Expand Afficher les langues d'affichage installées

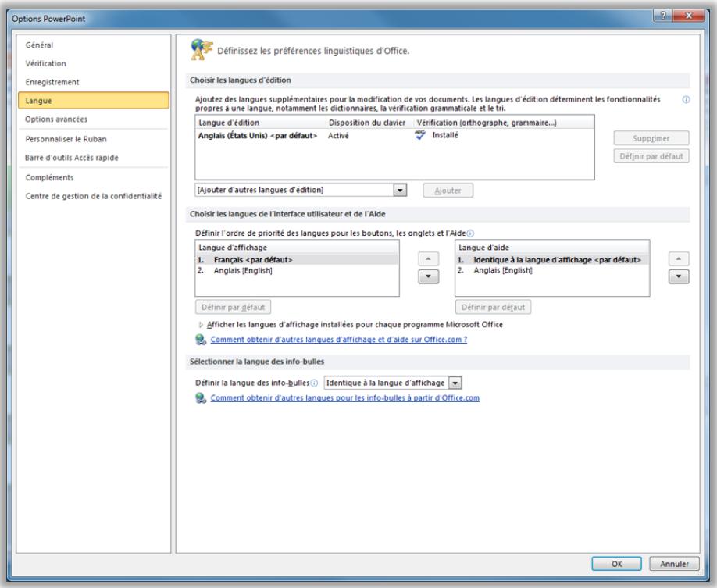click(201, 325)
